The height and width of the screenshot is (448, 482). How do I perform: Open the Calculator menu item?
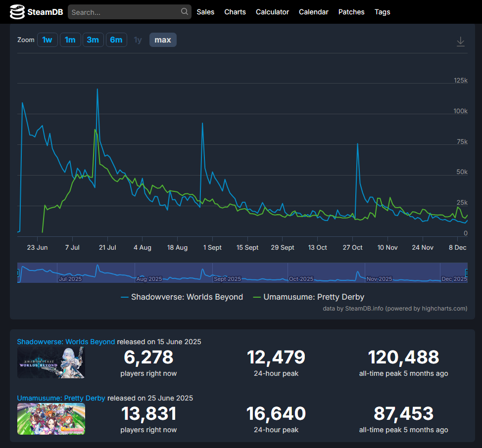pyautogui.click(x=272, y=12)
